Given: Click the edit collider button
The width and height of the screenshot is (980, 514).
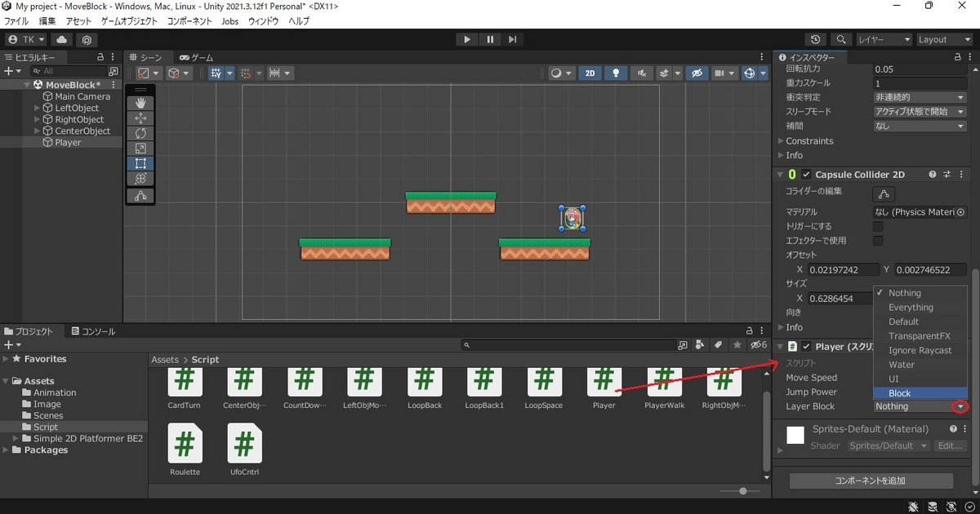Looking at the screenshot, I should 884,193.
